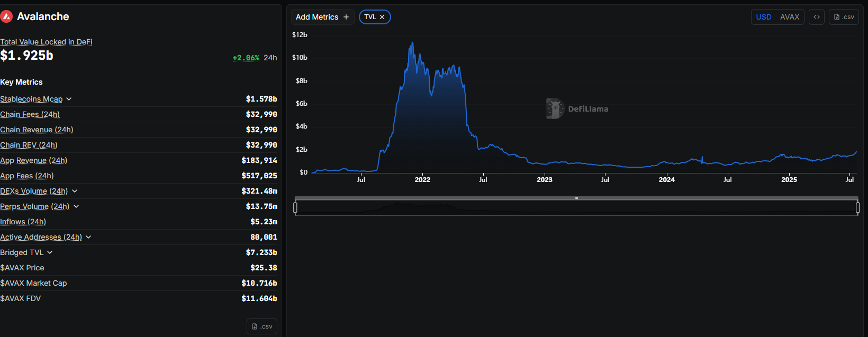Click the Stablecoins Mcap value $1.578b
Image resolution: width=868 pixels, height=337 pixels.
tap(261, 99)
